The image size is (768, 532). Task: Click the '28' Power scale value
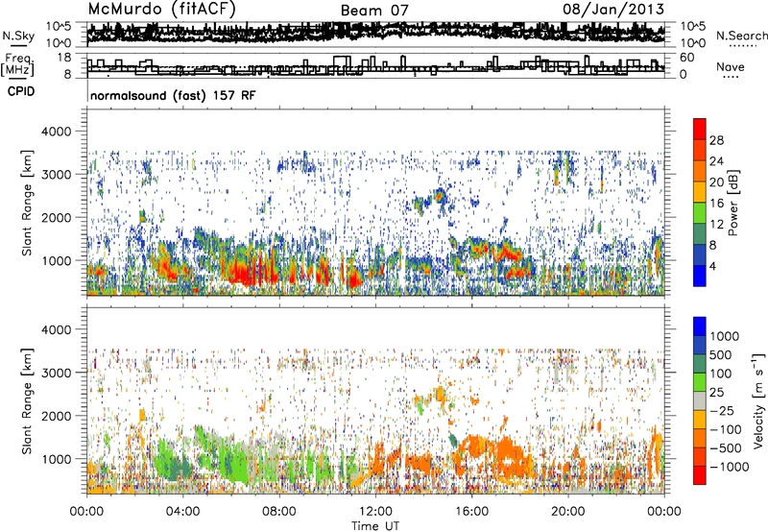(x=716, y=140)
